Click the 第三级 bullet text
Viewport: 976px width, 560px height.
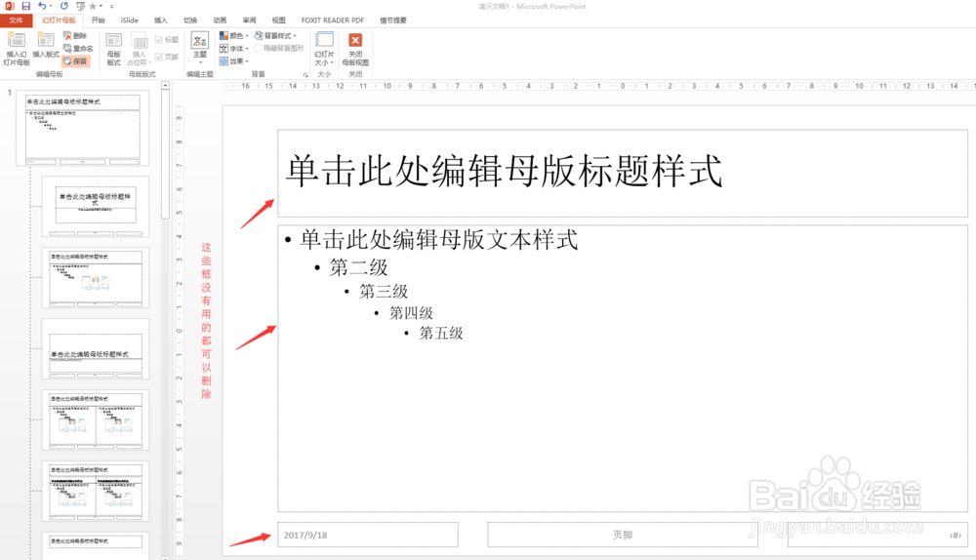coord(384,291)
